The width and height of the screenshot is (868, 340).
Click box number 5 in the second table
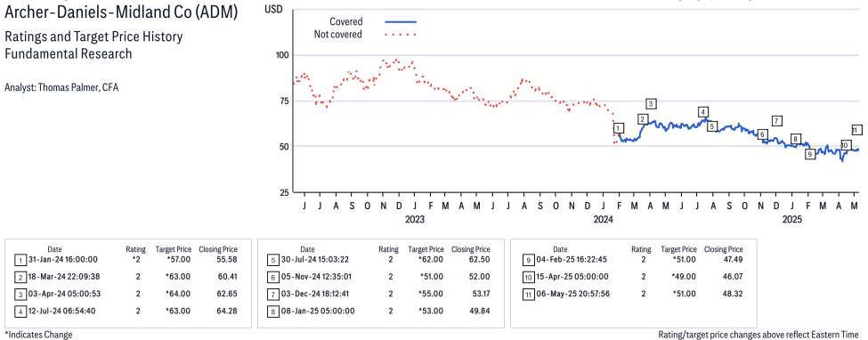click(x=272, y=260)
